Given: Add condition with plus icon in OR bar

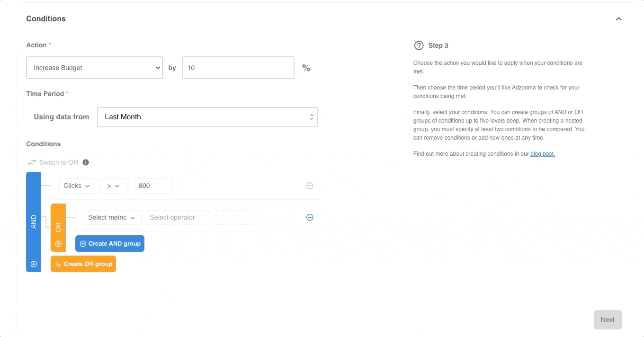Looking at the screenshot, I should (58, 244).
